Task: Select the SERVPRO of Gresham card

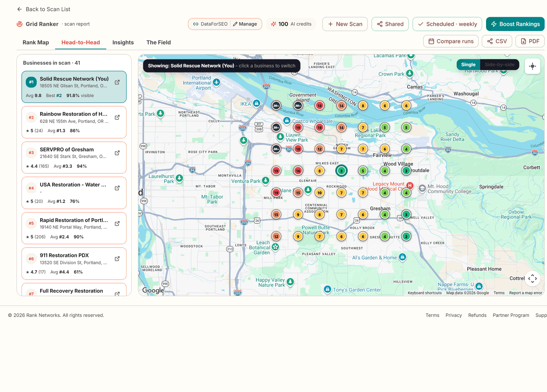Action: pos(74,158)
